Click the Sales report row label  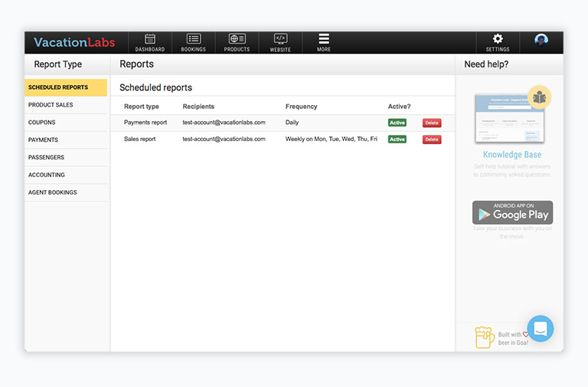coord(140,139)
